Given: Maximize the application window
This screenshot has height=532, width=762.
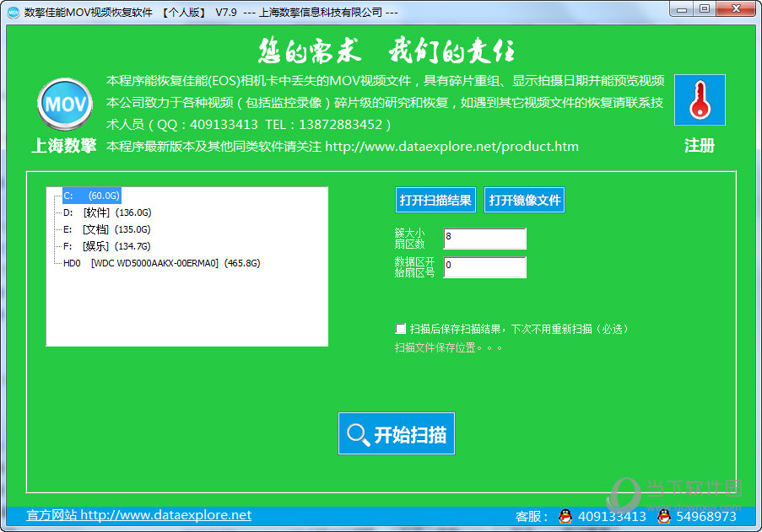Looking at the screenshot, I should tap(704, 9).
